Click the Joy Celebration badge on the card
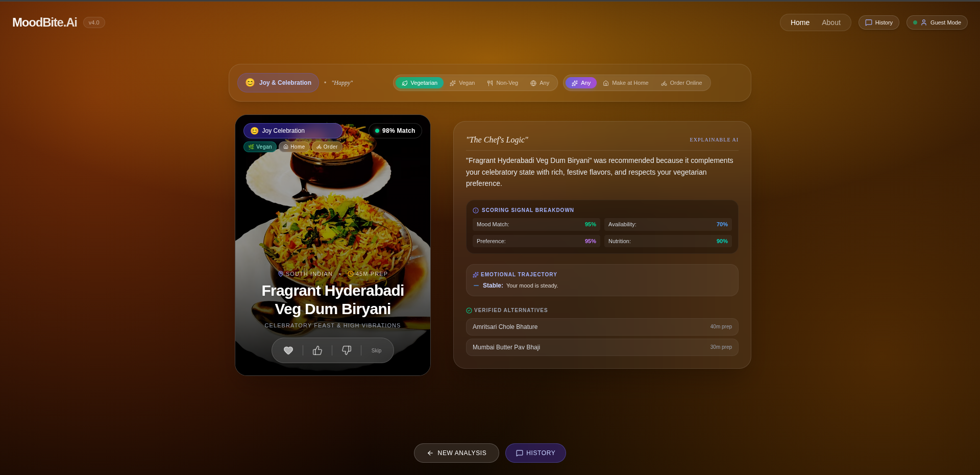The width and height of the screenshot is (980, 475). pos(293,131)
